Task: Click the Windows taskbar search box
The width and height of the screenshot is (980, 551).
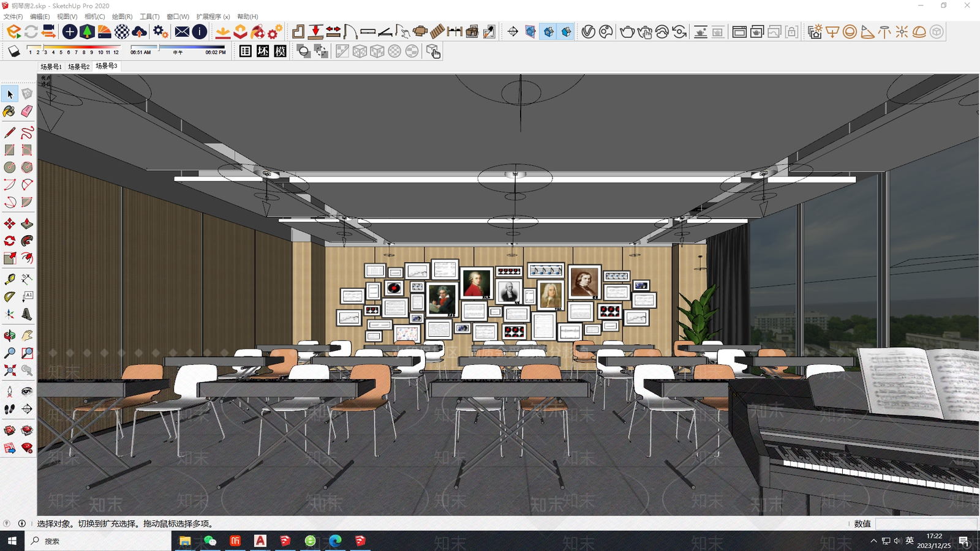Action: 98,541
